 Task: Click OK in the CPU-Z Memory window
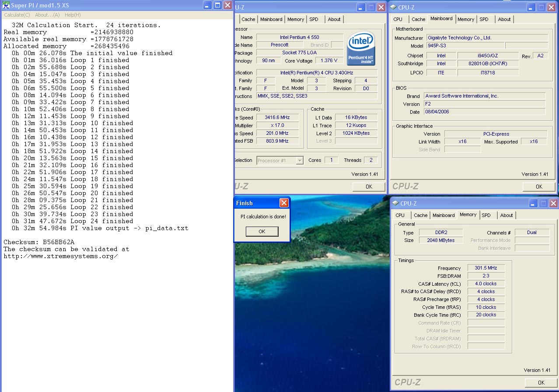(541, 383)
